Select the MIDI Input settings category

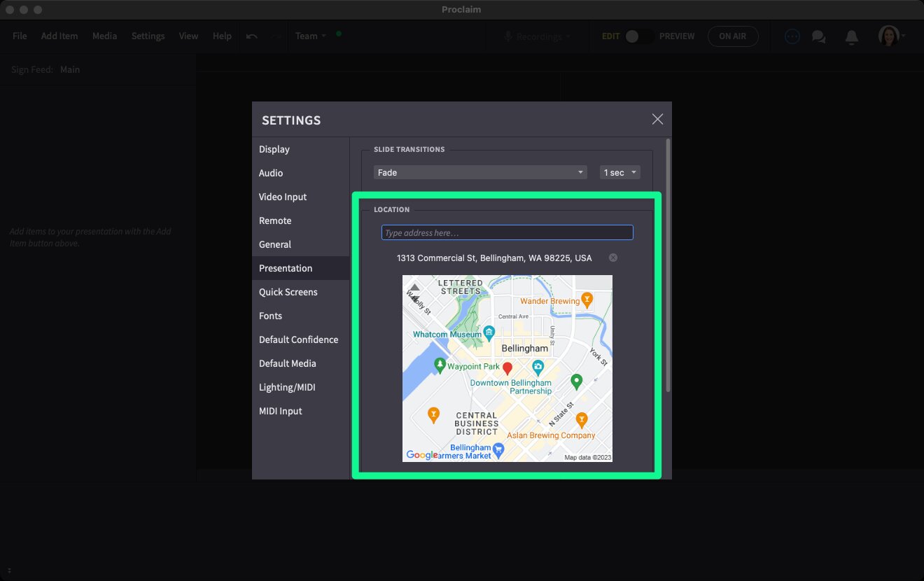click(x=300, y=411)
